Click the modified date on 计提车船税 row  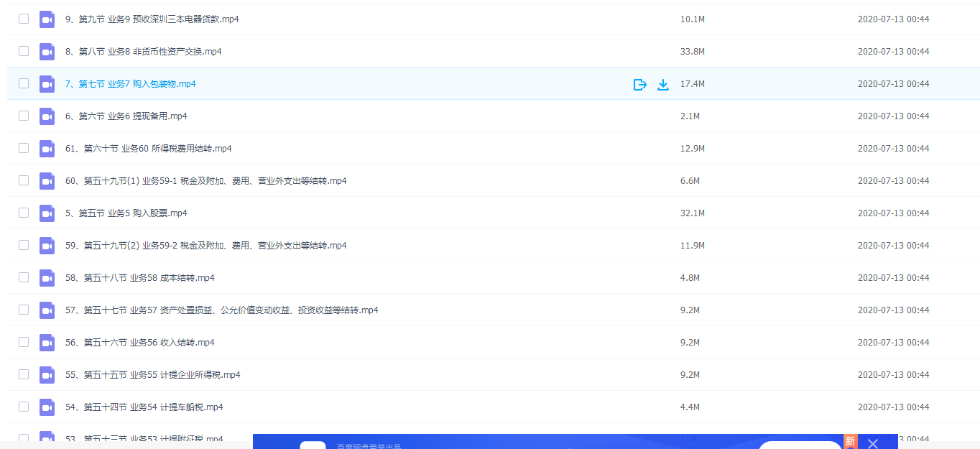[x=893, y=407]
